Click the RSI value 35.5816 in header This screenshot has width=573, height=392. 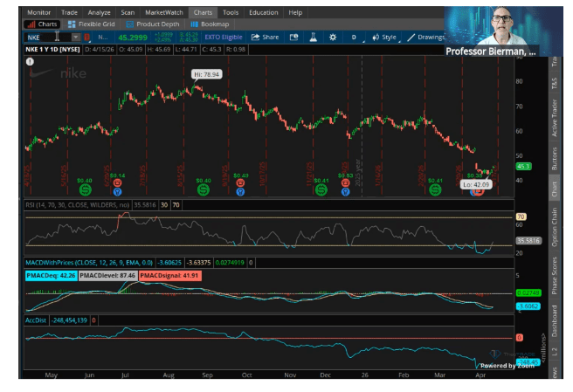tap(145, 205)
